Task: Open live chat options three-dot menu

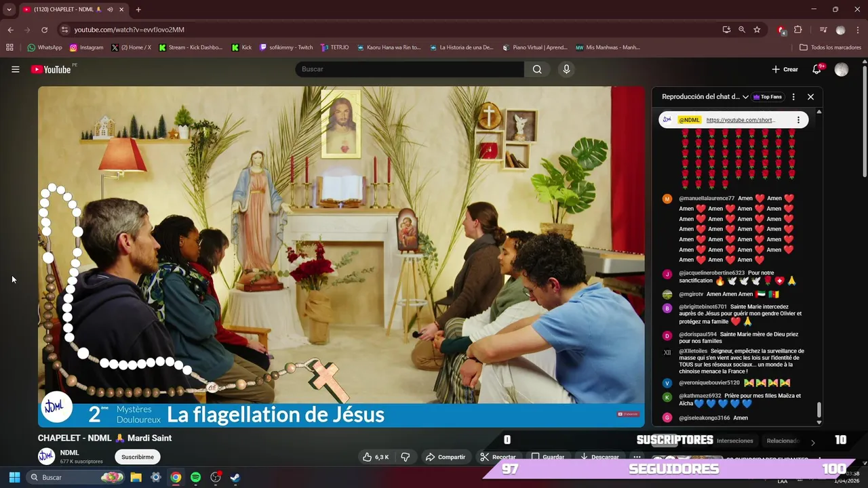Action: 793,97
